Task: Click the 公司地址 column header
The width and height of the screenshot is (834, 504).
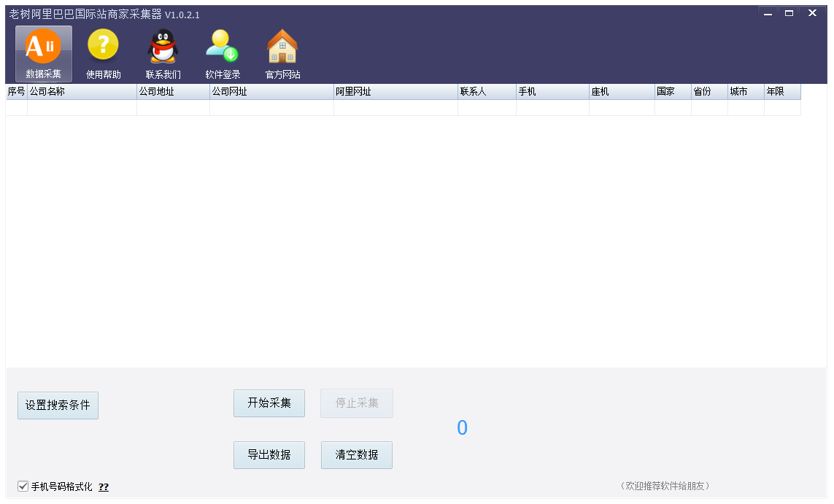Action: (x=173, y=92)
